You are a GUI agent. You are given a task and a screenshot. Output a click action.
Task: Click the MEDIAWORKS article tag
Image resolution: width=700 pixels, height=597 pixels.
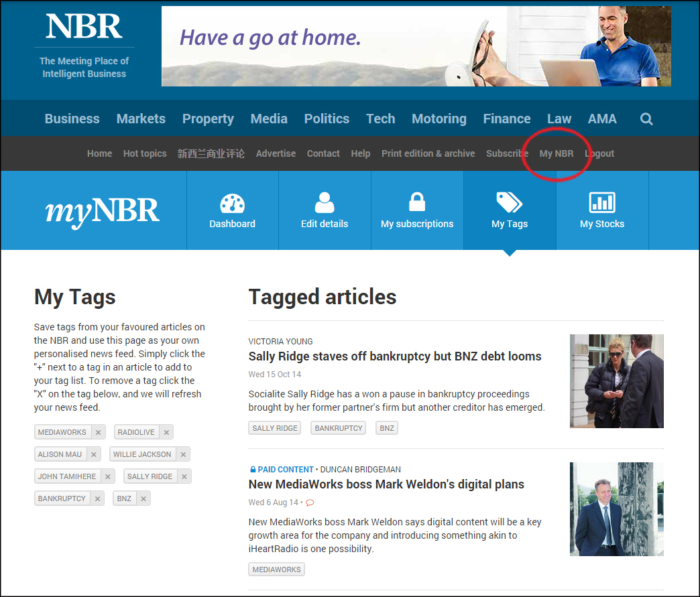point(276,570)
